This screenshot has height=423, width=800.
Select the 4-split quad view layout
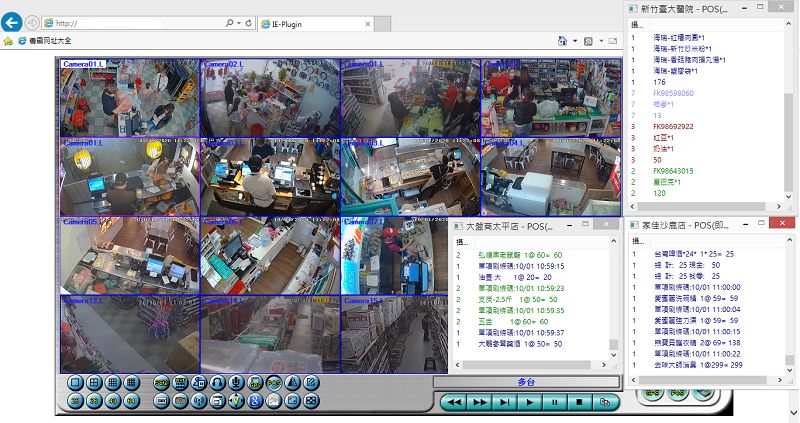[x=92, y=382]
